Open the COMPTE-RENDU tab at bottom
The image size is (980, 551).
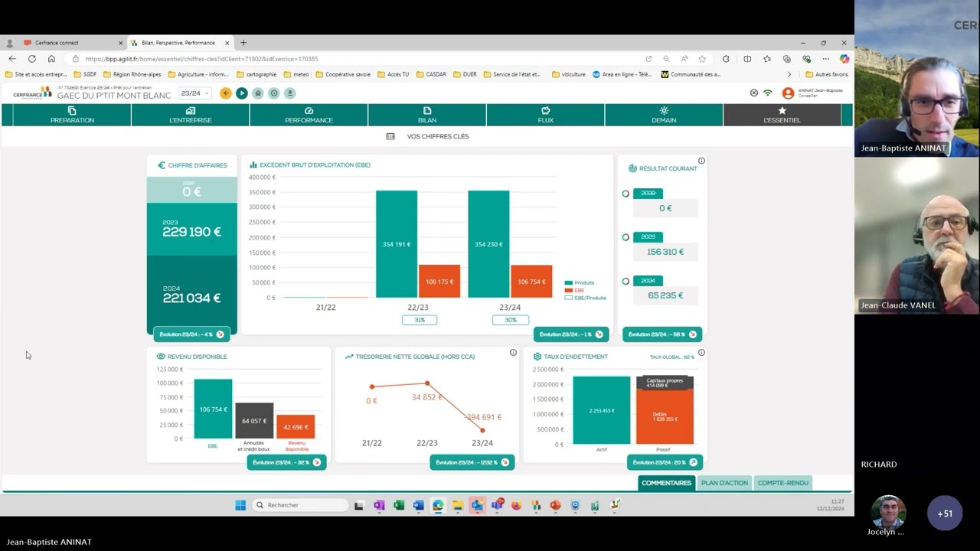click(x=782, y=483)
